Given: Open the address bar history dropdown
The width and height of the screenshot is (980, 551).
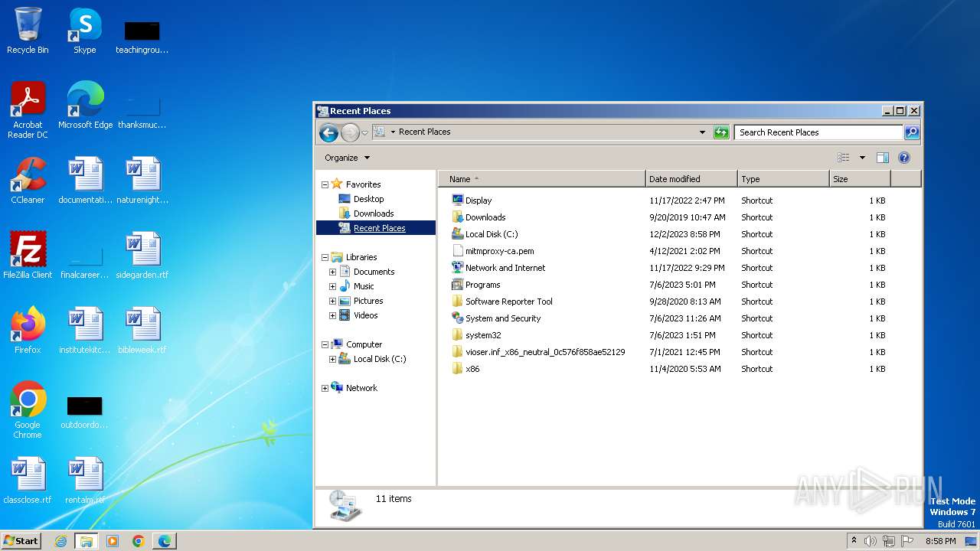Looking at the screenshot, I should pyautogui.click(x=702, y=132).
